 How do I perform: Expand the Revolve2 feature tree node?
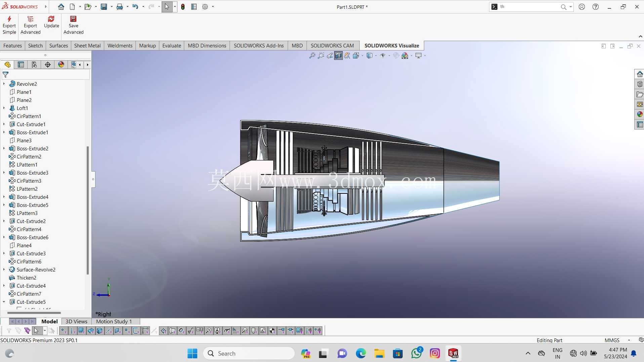[x=4, y=84]
